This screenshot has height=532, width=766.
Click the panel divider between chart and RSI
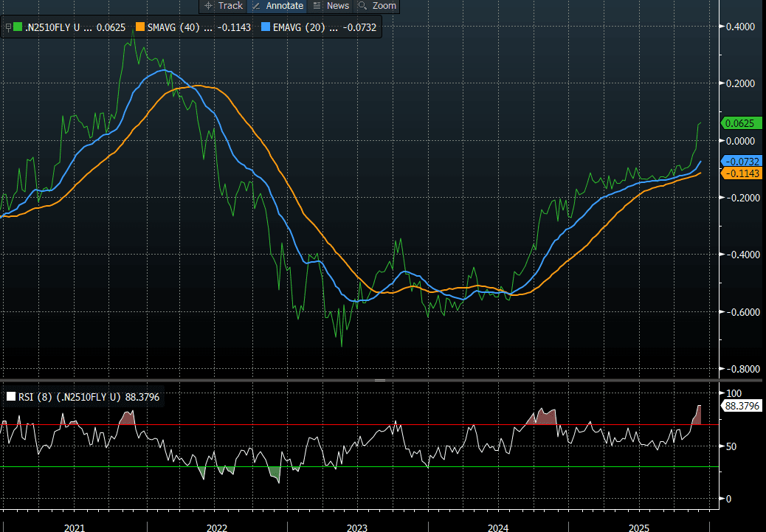[380, 380]
